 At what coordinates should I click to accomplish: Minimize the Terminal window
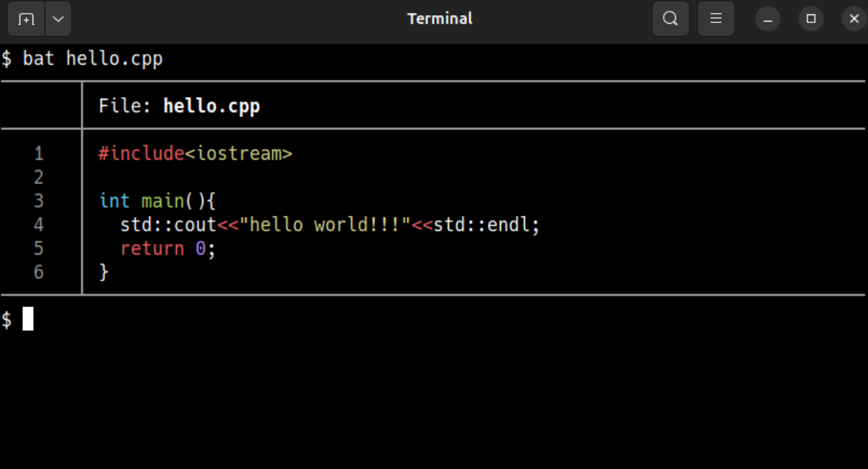click(767, 19)
